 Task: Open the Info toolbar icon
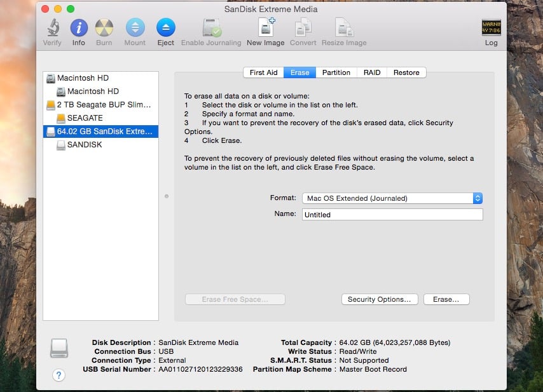point(79,29)
